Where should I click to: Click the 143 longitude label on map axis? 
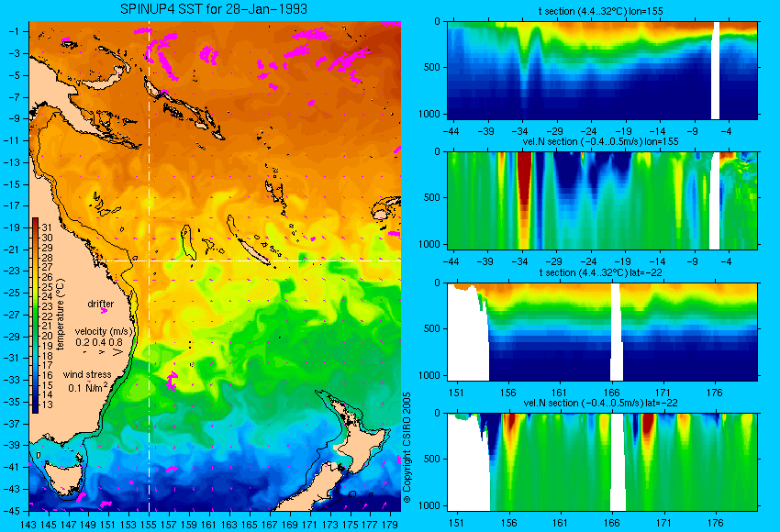click(x=28, y=524)
